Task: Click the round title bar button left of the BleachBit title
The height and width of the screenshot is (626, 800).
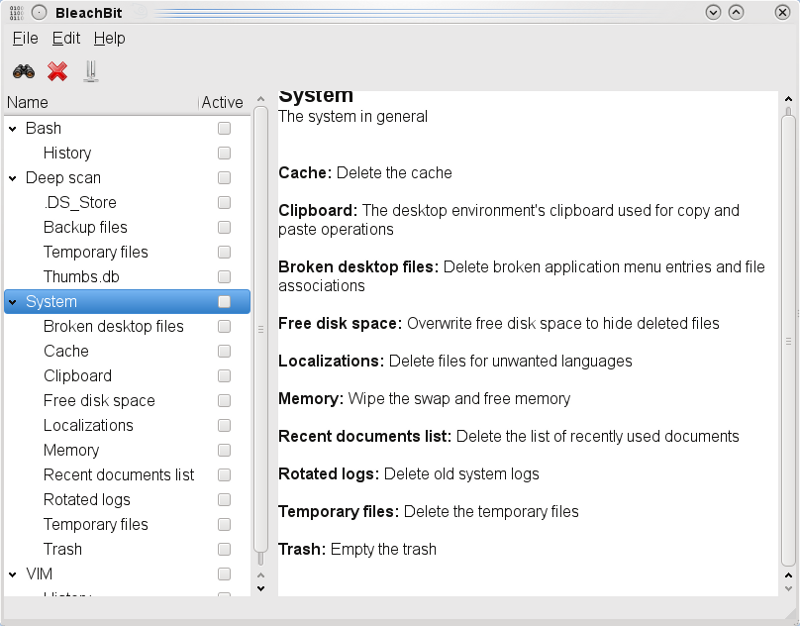Action: click(39, 12)
